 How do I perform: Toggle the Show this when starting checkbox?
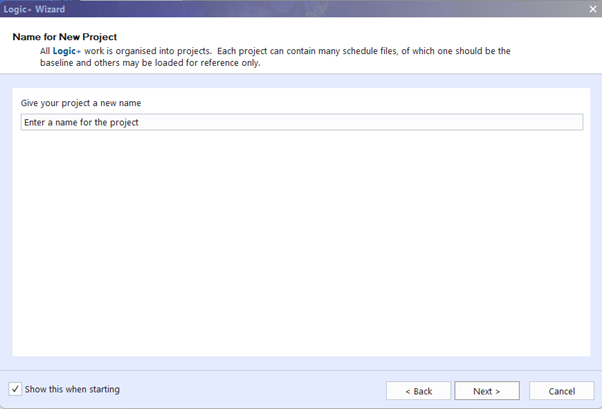(15, 389)
